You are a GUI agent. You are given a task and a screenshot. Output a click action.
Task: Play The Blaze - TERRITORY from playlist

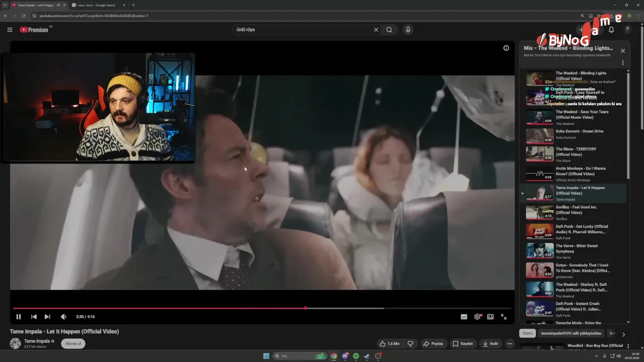(x=573, y=154)
